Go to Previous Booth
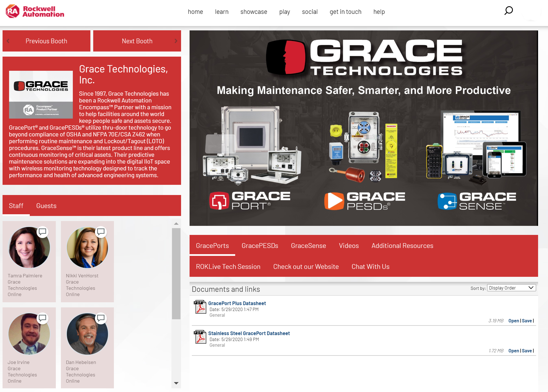This screenshot has width=548, height=392. [46, 41]
